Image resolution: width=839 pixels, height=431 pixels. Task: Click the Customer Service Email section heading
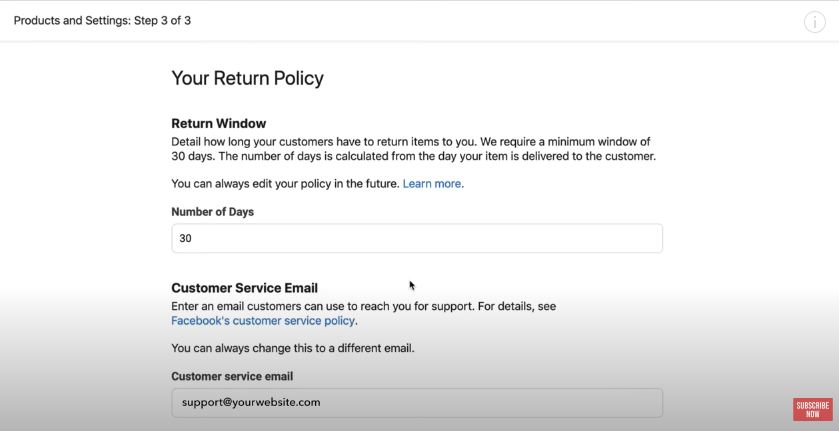245,288
